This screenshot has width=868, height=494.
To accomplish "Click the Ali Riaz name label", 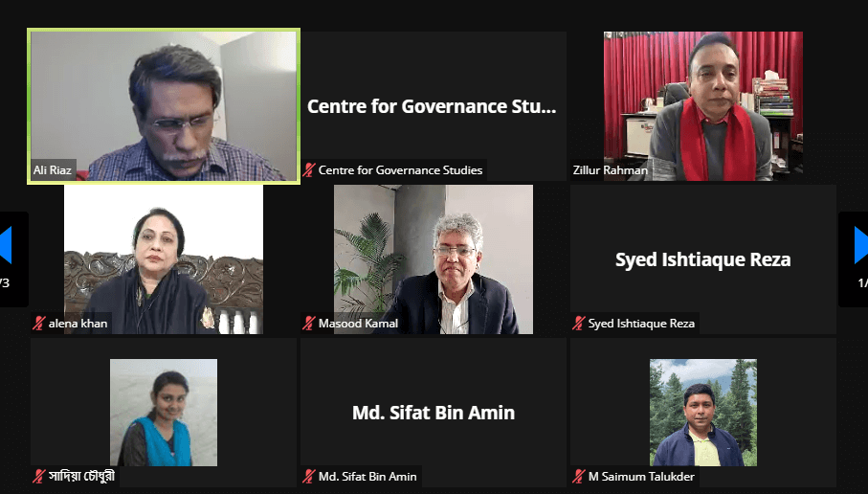I will point(53,170).
